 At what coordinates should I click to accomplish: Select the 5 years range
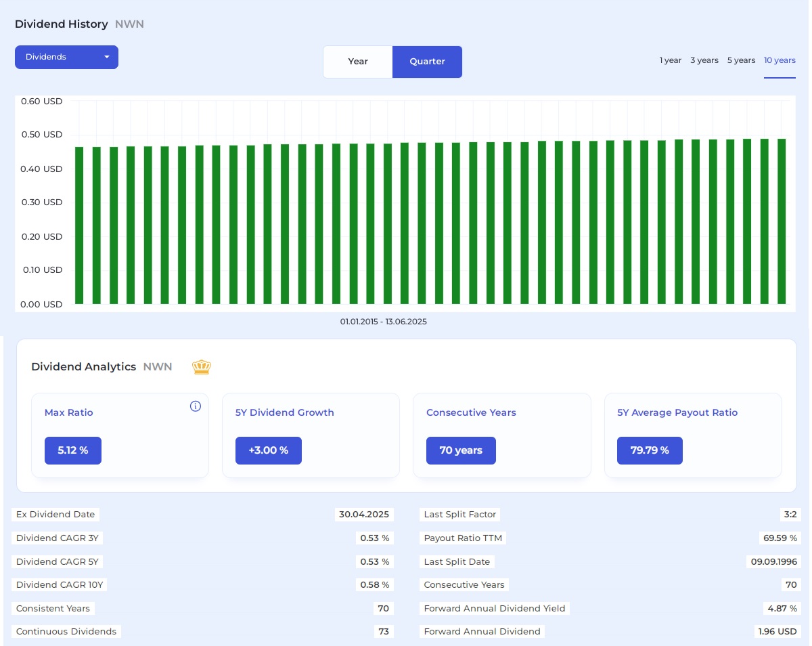click(741, 60)
